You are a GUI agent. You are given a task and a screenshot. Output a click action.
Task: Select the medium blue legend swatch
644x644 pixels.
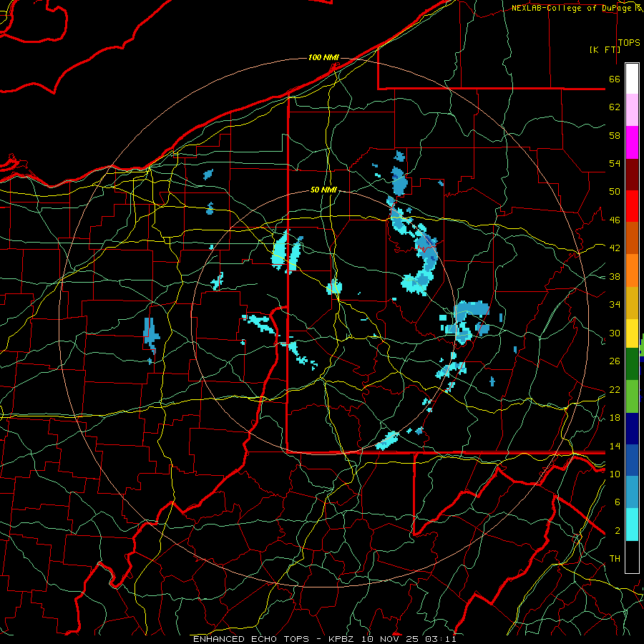click(632, 460)
